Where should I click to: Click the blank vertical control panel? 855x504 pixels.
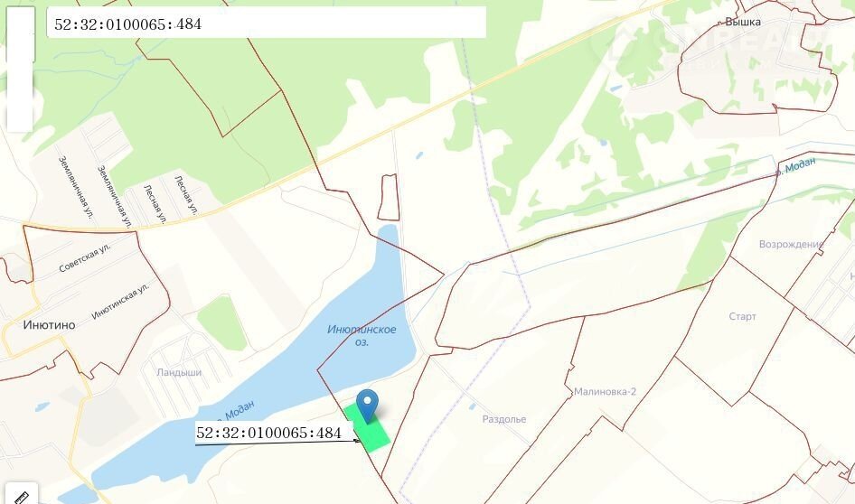[x=20, y=70]
